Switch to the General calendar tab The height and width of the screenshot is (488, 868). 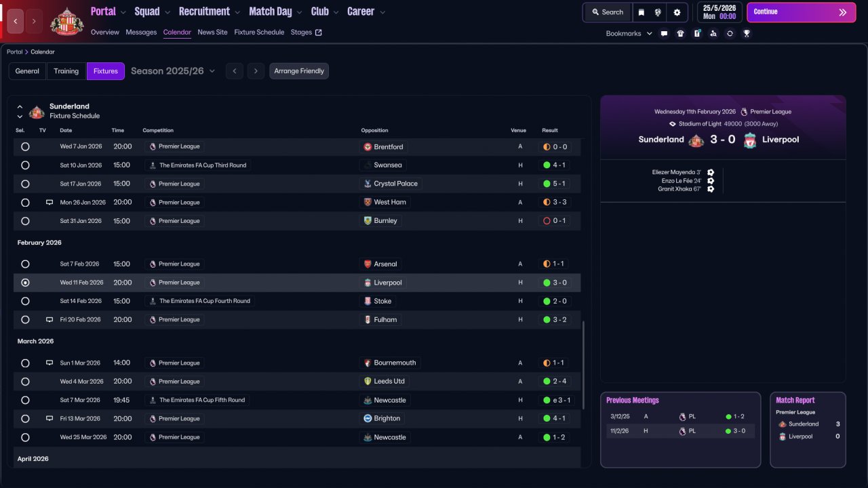[x=27, y=71]
